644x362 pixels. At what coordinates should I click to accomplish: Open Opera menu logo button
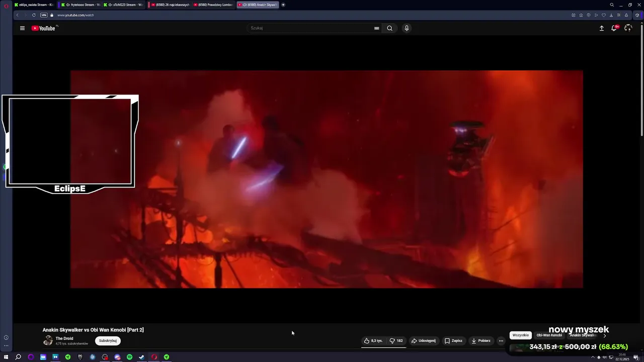click(6, 5)
